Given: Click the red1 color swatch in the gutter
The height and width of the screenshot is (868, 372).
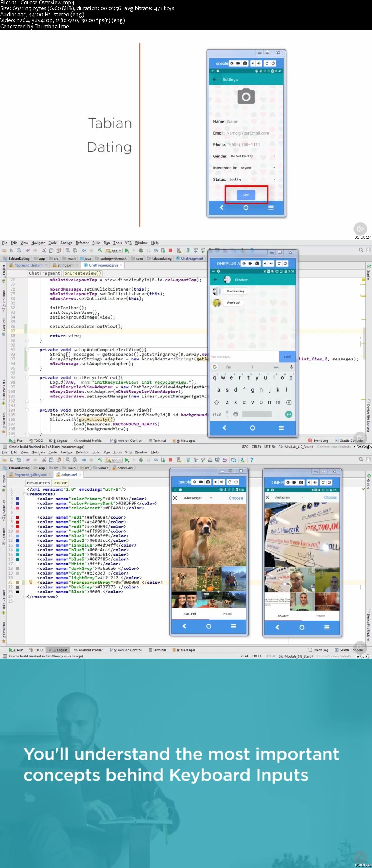Looking at the screenshot, I should 17,517.
